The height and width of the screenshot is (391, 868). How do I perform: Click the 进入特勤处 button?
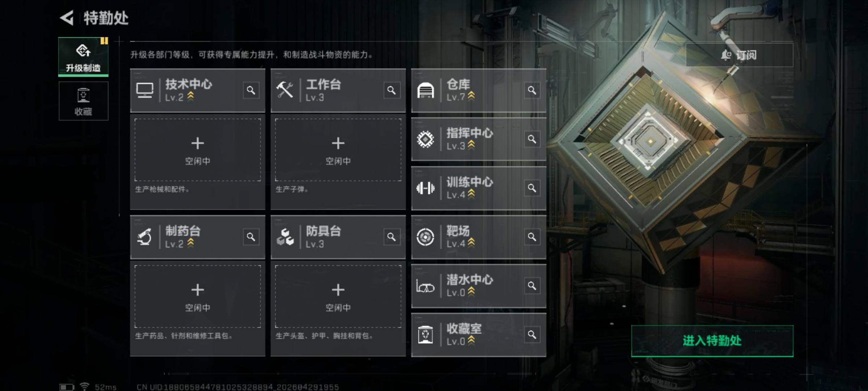pyautogui.click(x=712, y=341)
